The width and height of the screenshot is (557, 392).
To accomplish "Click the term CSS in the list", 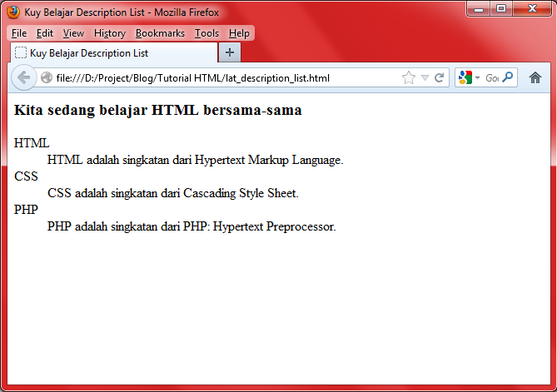I will pos(26,176).
